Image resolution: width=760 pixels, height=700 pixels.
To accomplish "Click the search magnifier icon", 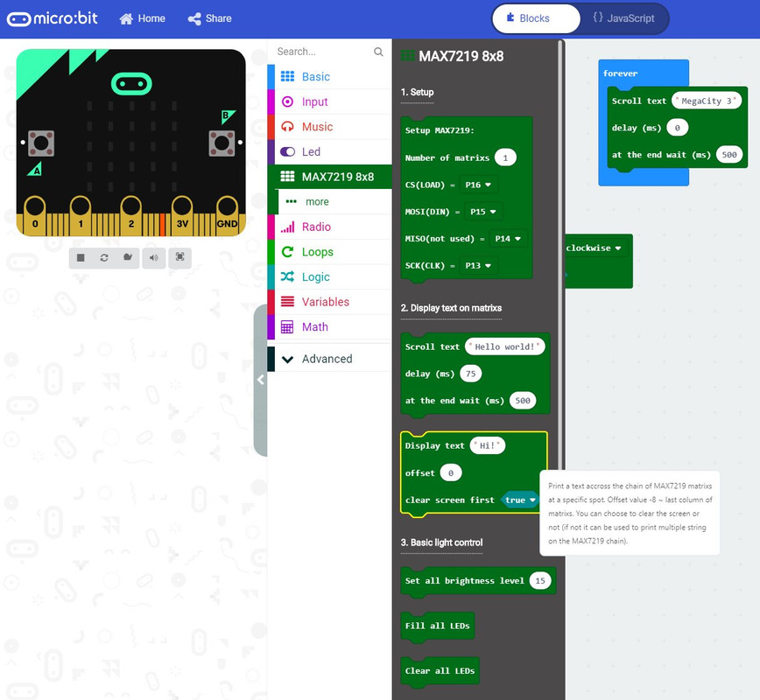I will [378, 52].
